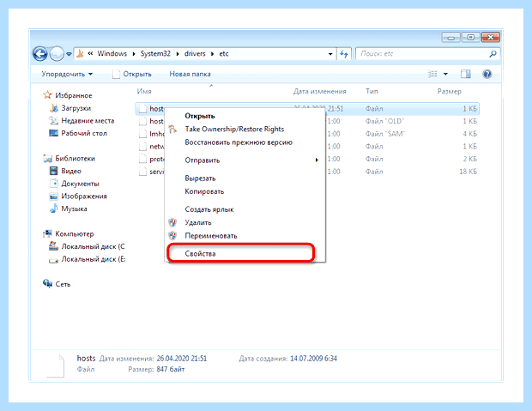The image size is (532, 411).
Task: Choose Вырезать in the context menu
Action: pos(200,178)
